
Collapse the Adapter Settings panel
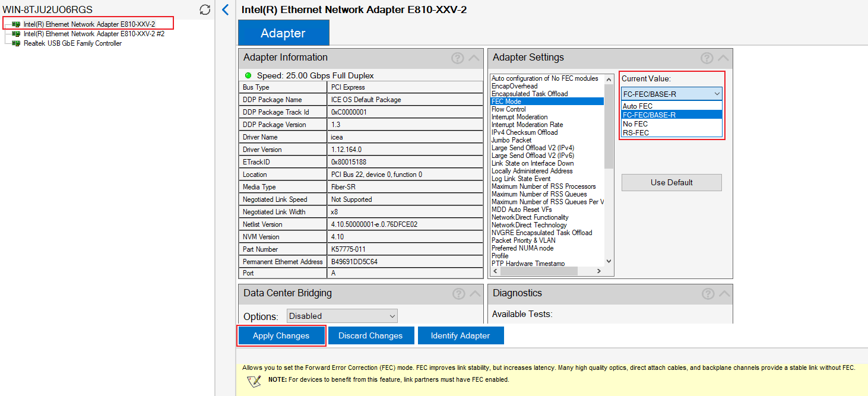pos(723,58)
